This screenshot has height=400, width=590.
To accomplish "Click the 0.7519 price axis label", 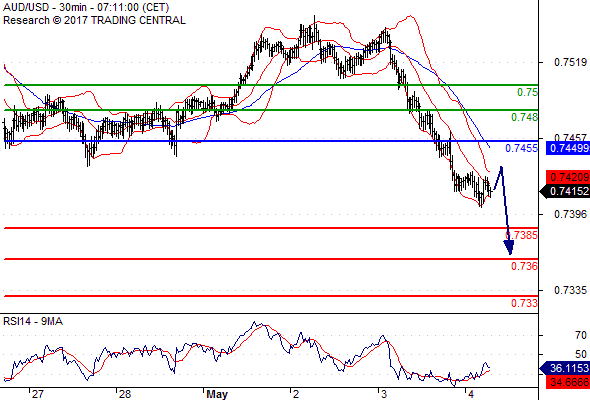I will [570, 62].
